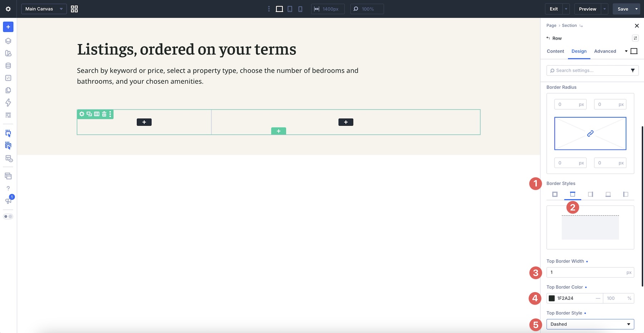Viewport: 644px width, 333px height.
Task: Click the border radius link icon
Action: pyautogui.click(x=590, y=133)
